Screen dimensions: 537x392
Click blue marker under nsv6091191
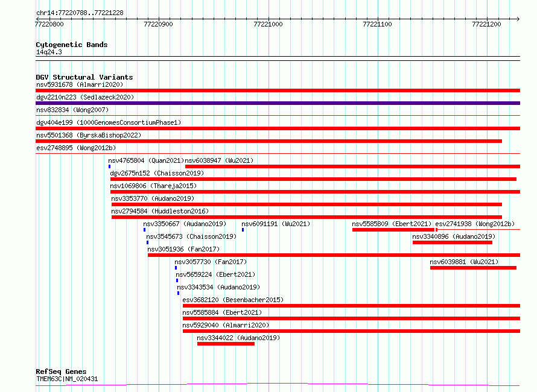(x=243, y=230)
